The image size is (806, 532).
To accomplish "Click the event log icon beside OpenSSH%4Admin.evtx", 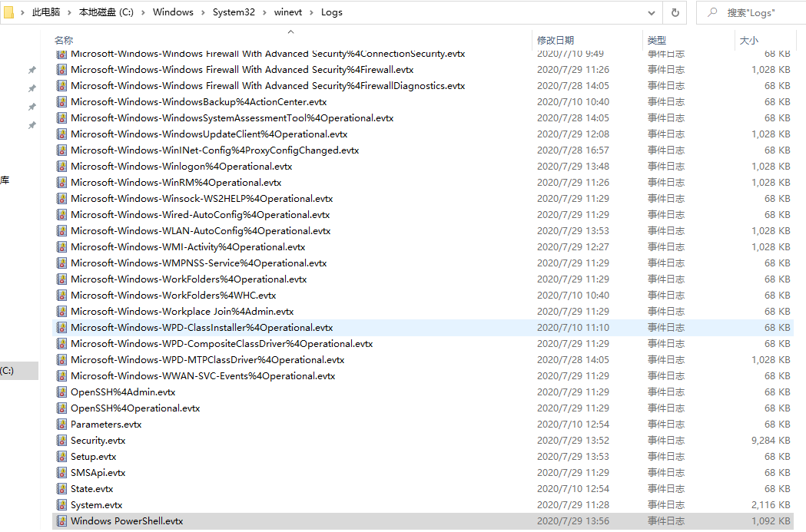I will [61, 392].
